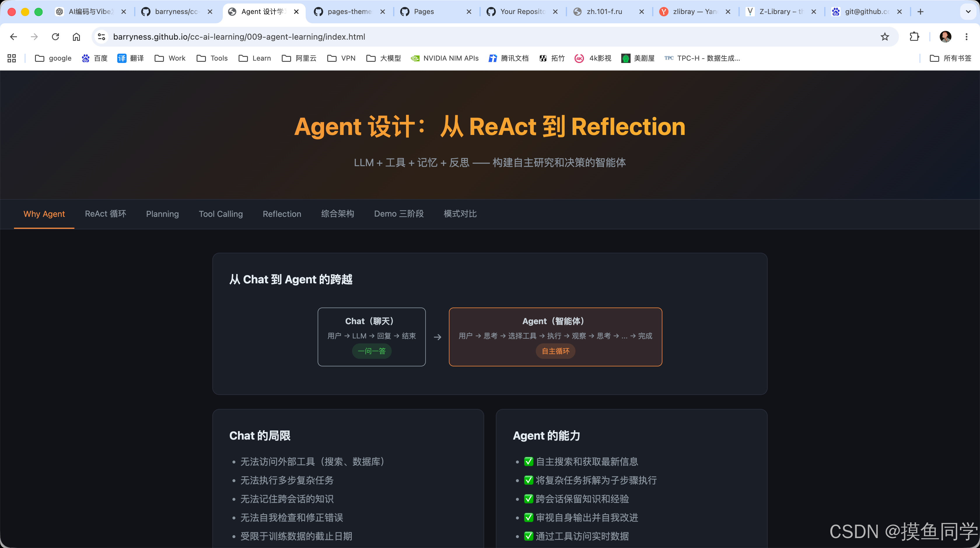Select the 综合架构 page tab
Screen dimensions: 980x548
337,214
